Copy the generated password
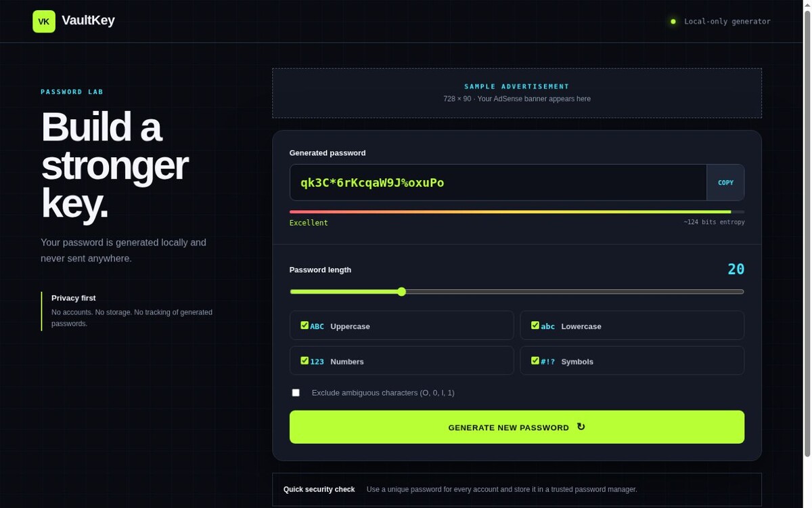Screen dimensions: 812x508 pos(725,182)
